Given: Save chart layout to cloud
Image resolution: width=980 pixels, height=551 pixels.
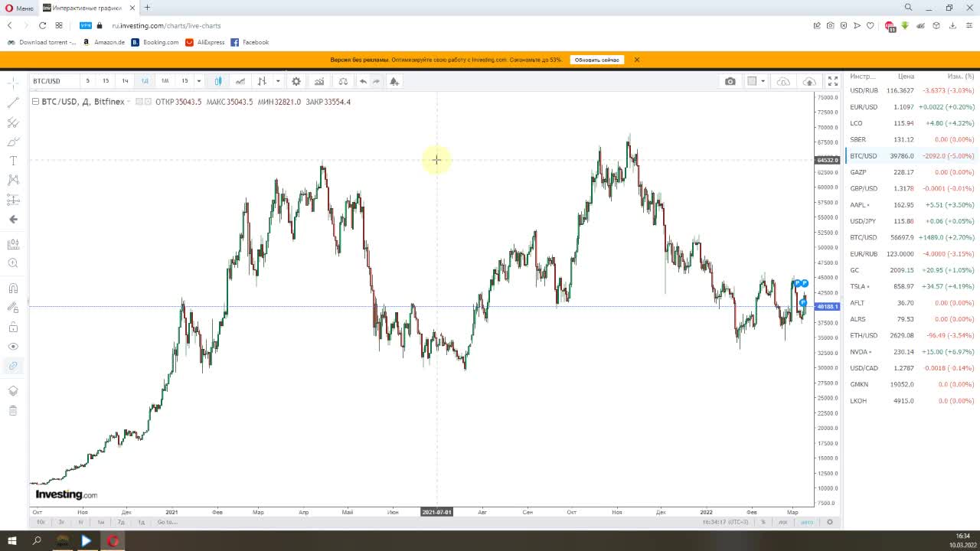Looking at the screenshot, I should point(809,81).
